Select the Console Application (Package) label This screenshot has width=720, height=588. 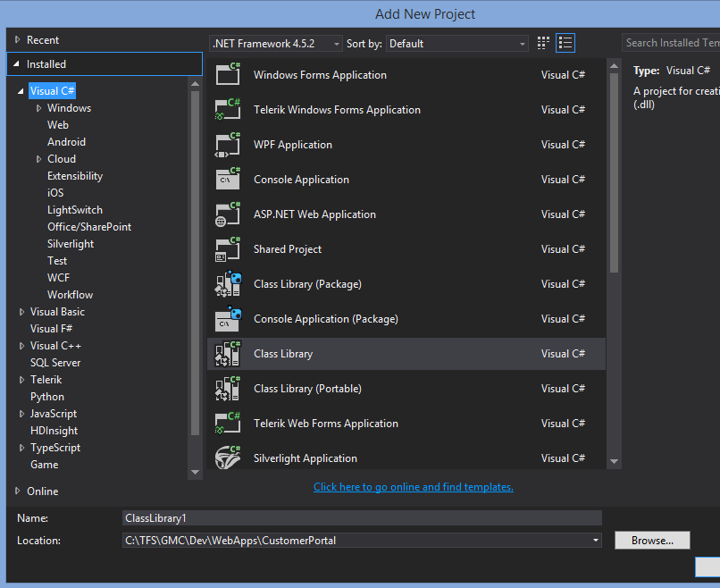point(326,319)
